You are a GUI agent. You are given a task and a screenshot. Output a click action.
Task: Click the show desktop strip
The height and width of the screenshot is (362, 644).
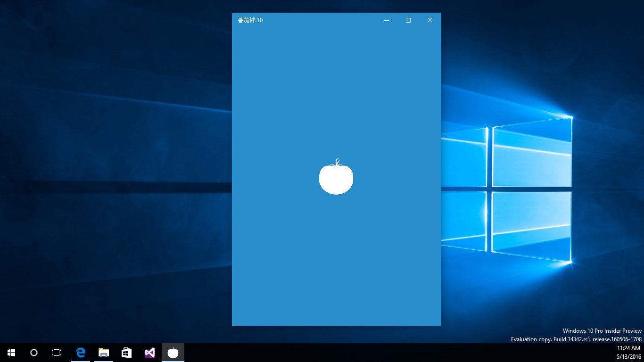point(643,352)
